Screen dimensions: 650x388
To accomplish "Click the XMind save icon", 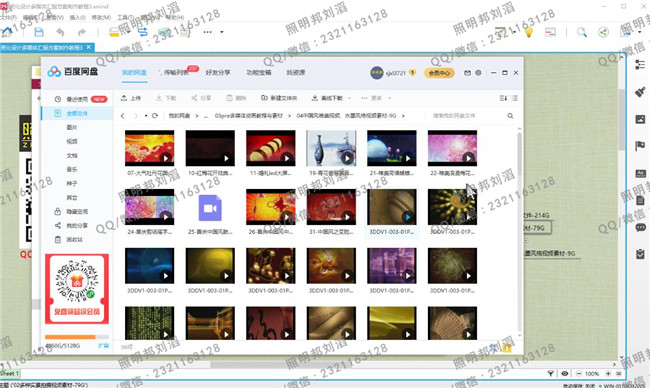I will pos(39,32).
